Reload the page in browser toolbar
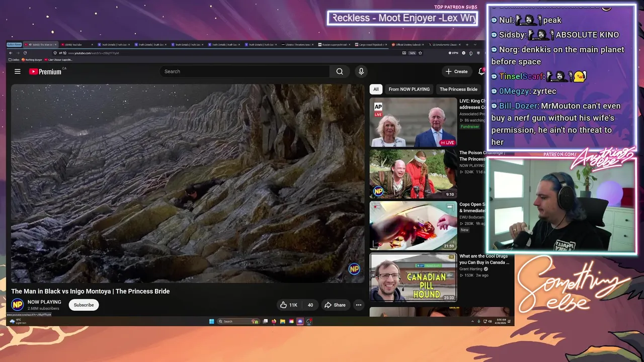644x362 pixels. (25, 53)
